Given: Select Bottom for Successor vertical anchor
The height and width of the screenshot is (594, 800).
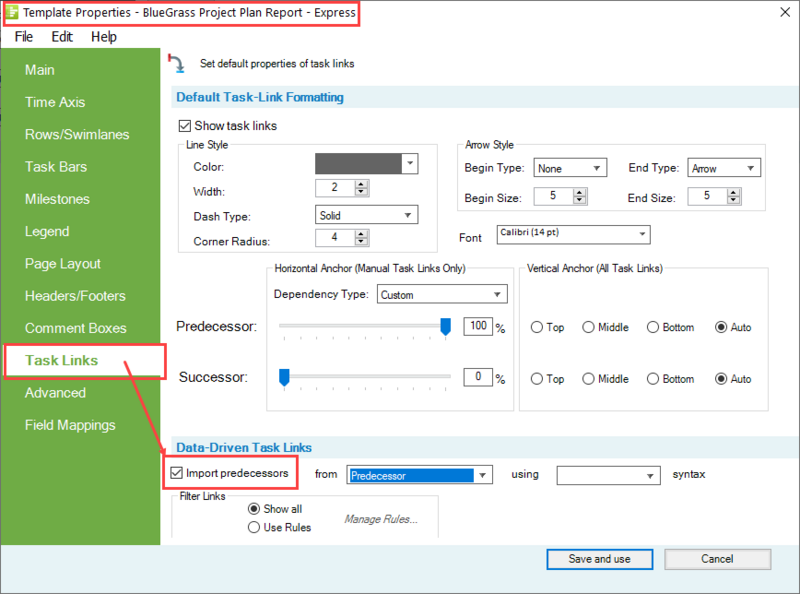Looking at the screenshot, I should coord(653,379).
